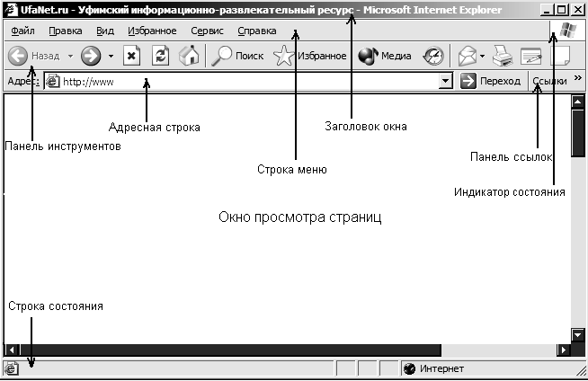The height and width of the screenshot is (381, 588).
Task: Minimize the Internet Explorer window
Action: [547, 9]
